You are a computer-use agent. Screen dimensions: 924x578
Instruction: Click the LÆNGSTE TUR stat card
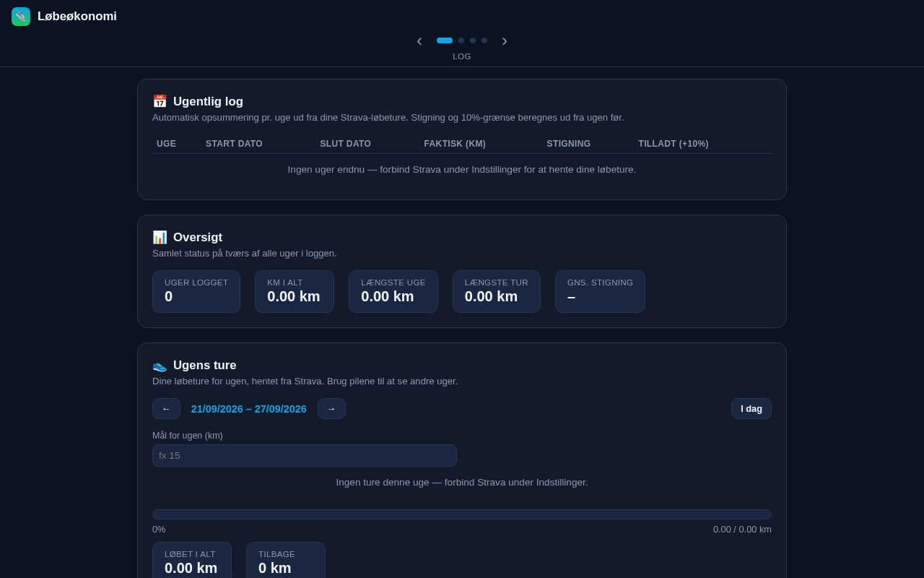497,292
